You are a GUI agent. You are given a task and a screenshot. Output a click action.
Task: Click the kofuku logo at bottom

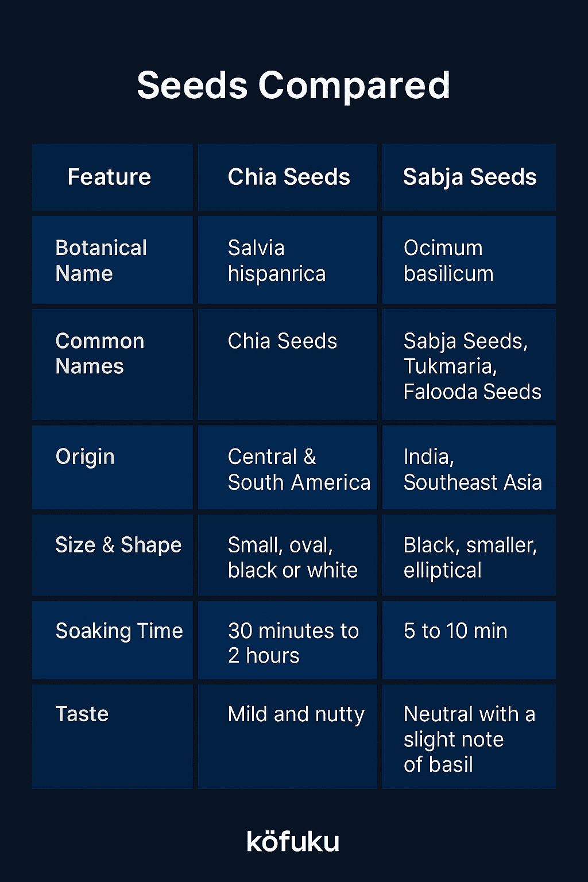pyautogui.click(x=293, y=841)
